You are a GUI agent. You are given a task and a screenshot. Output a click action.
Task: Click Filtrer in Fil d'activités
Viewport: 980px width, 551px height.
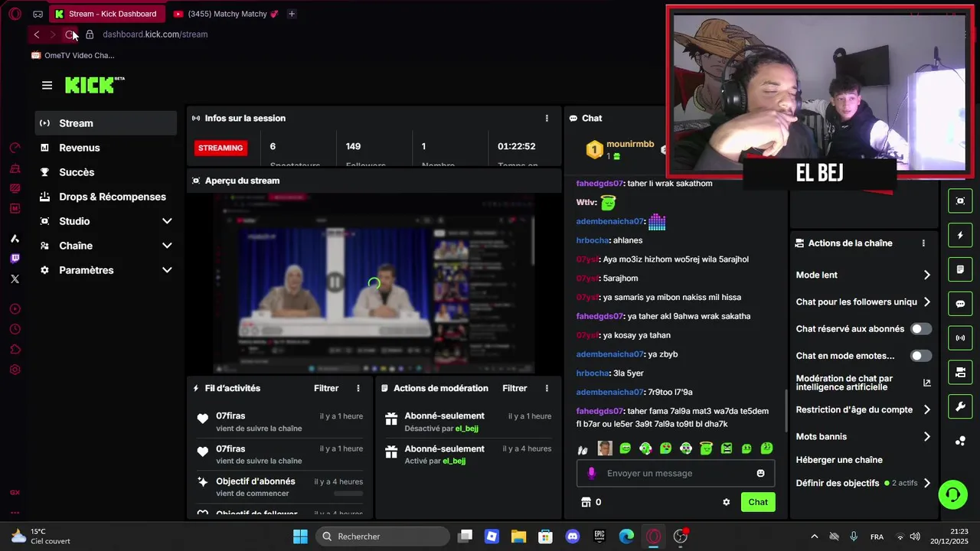pos(326,389)
